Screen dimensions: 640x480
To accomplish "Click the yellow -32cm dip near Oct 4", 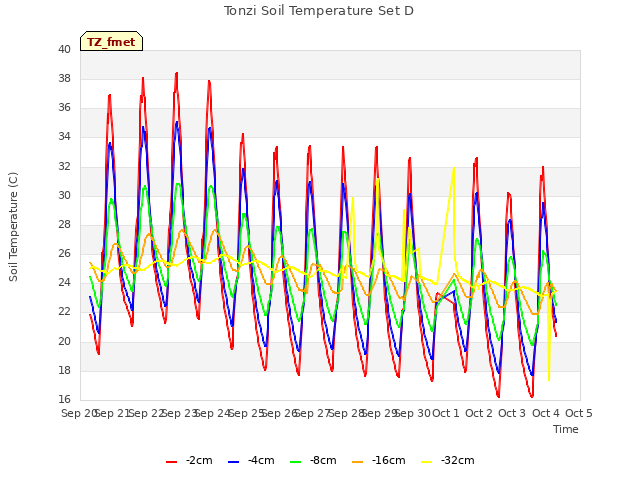I will point(549,380).
